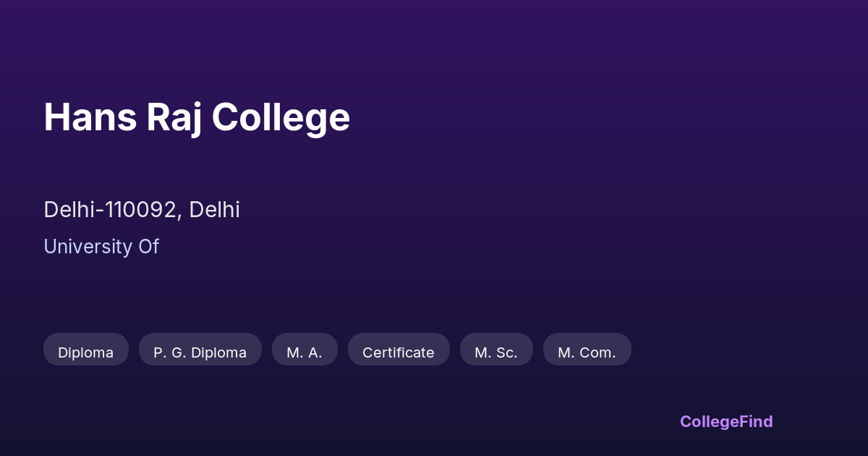Screen dimensions: 868x456
Task: Open the University Of affiliation text
Action: click(x=101, y=247)
